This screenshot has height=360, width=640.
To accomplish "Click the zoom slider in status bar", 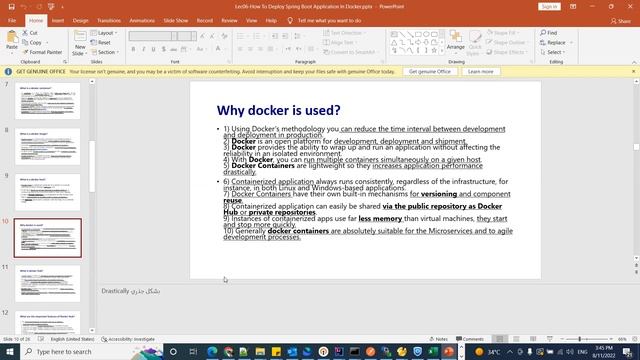I will (586, 339).
